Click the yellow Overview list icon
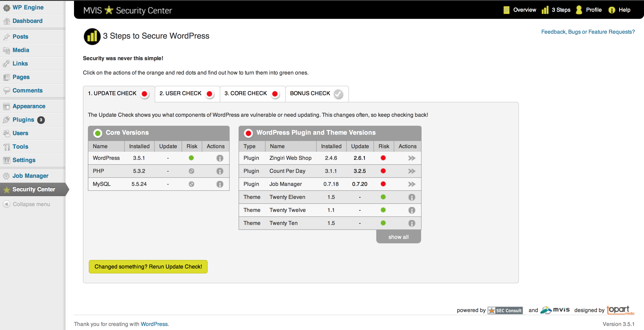The image size is (644, 330). pyautogui.click(x=506, y=10)
